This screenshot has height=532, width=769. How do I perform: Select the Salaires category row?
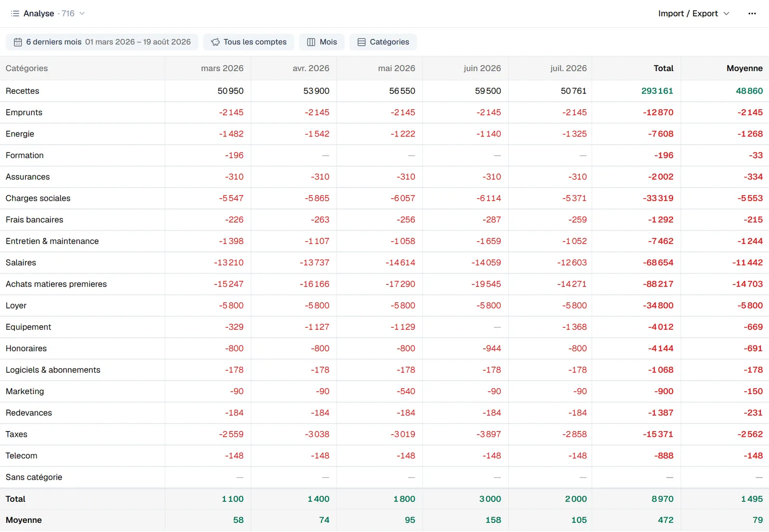point(384,262)
